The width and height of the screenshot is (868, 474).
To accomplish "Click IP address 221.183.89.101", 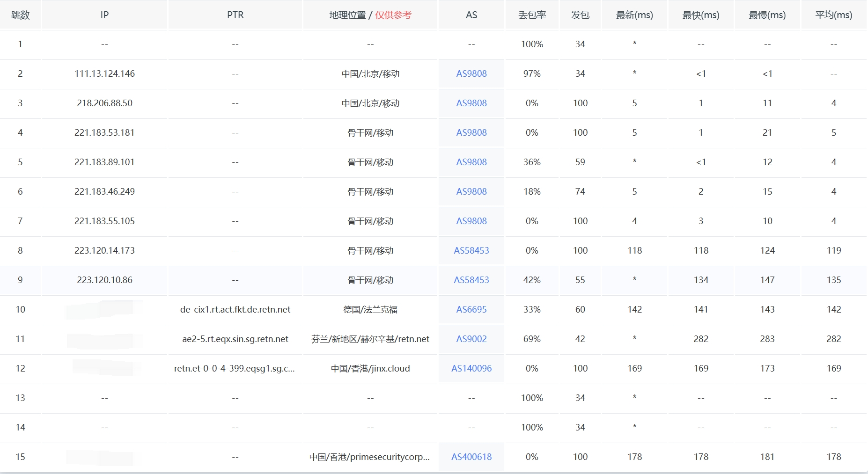I will coord(104,162).
